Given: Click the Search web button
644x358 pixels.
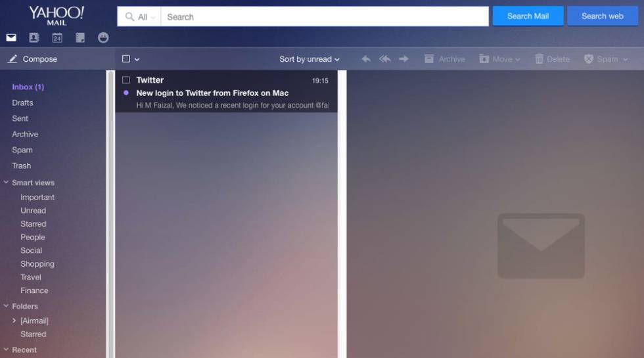Looking at the screenshot, I should click(602, 16).
